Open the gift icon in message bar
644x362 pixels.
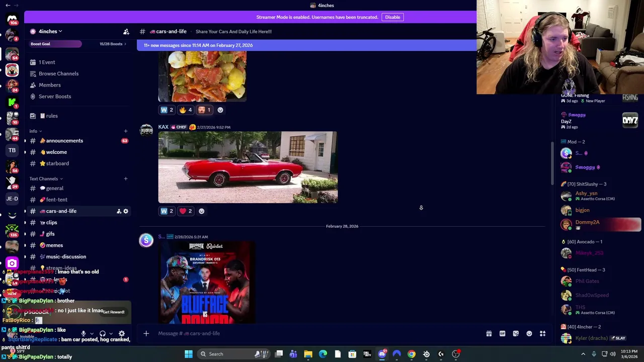489,333
